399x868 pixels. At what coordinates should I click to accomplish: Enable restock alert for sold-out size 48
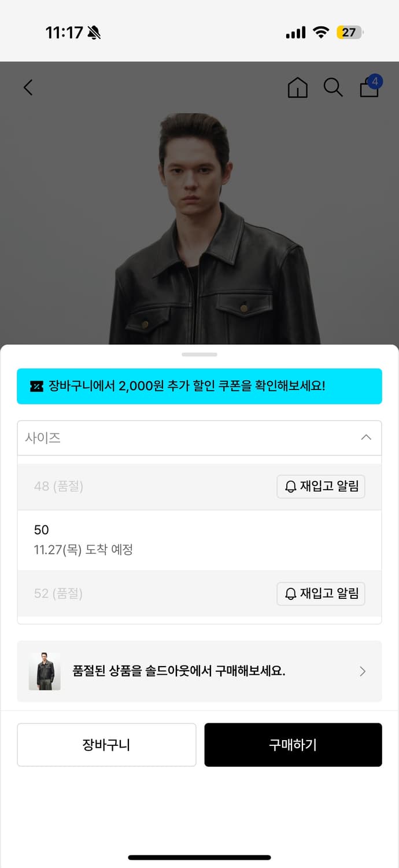click(x=321, y=487)
